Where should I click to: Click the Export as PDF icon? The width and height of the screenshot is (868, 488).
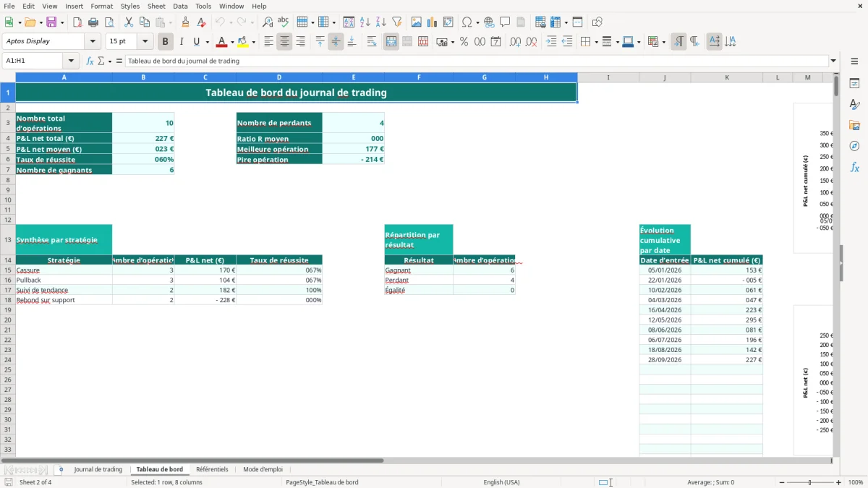[77, 22]
